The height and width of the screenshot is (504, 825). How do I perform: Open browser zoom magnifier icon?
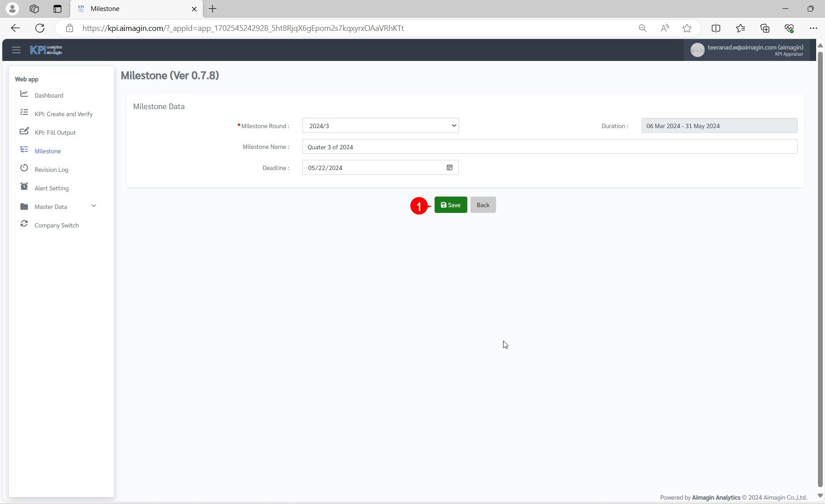click(642, 28)
